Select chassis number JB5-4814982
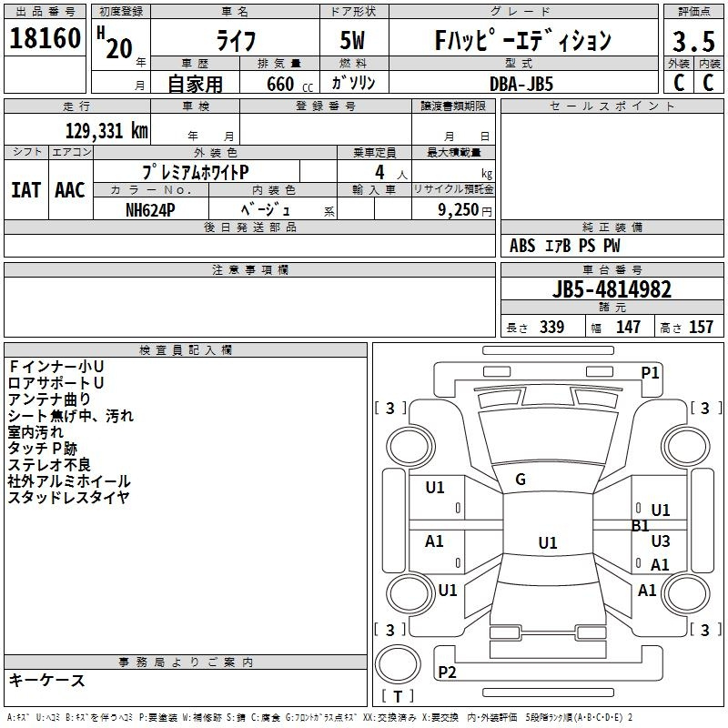Image resolution: width=728 pixels, height=728 pixels. coord(612,289)
